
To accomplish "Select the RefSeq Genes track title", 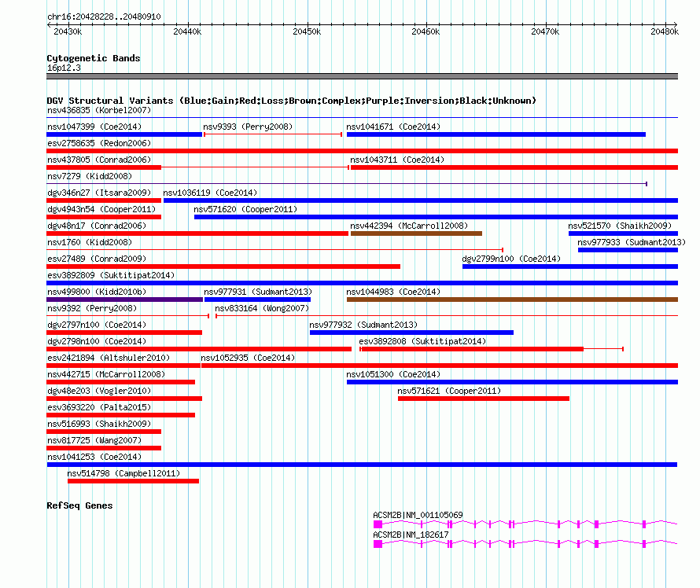I will 79,505.
